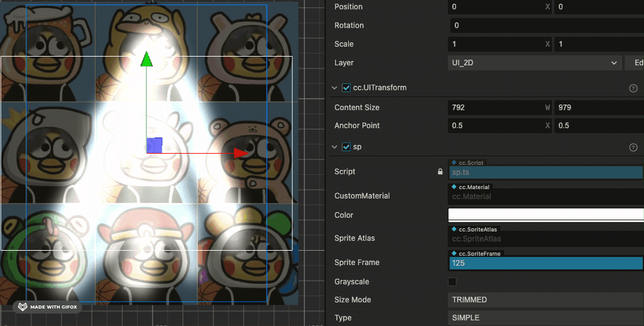Collapse the cc.UITransform section

point(334,88)
